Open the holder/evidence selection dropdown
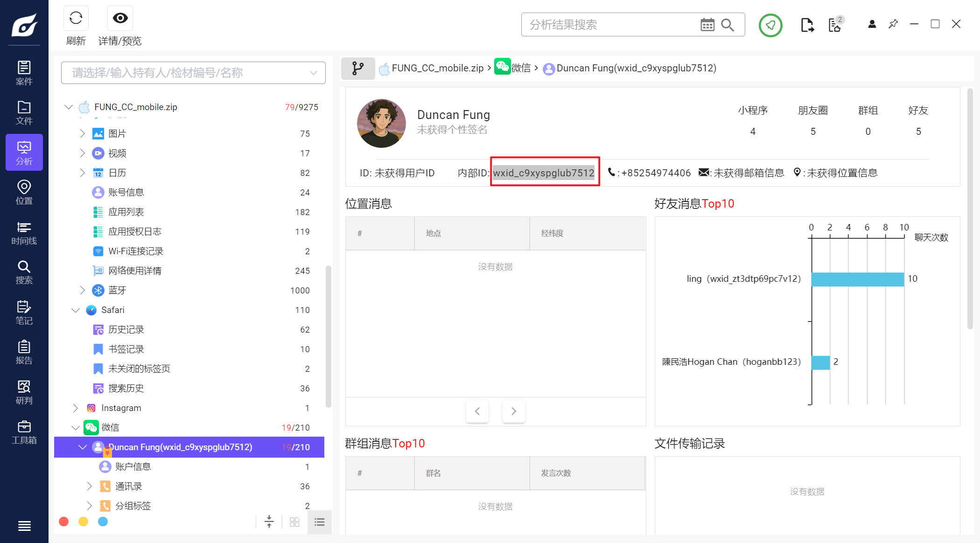980x543 pixels. coord(193,73)
